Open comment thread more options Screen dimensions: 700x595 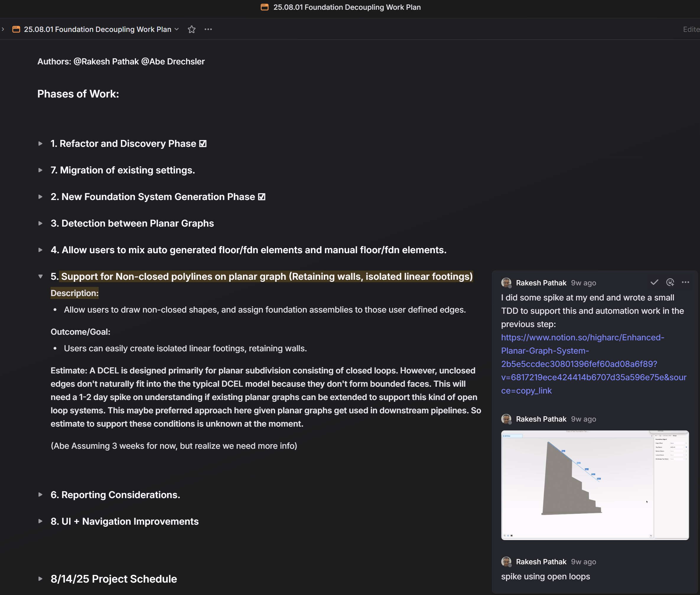pos(685,282)
